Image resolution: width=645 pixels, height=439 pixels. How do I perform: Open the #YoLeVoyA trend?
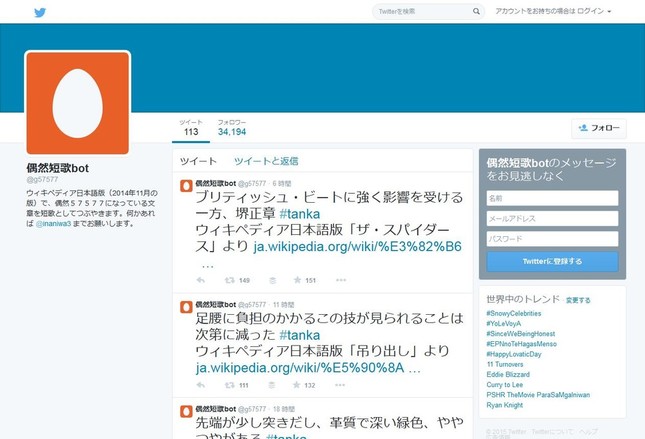[503, 324]
